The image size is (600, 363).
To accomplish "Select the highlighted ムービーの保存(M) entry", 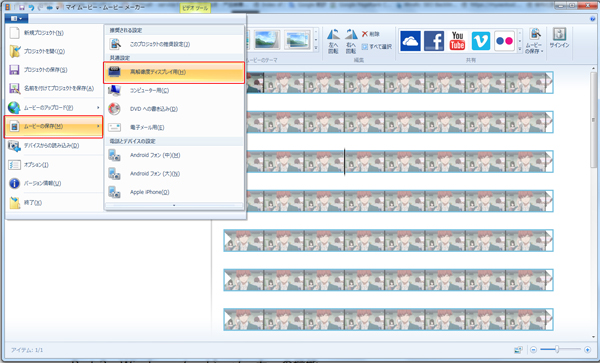I will pos(54,127).
